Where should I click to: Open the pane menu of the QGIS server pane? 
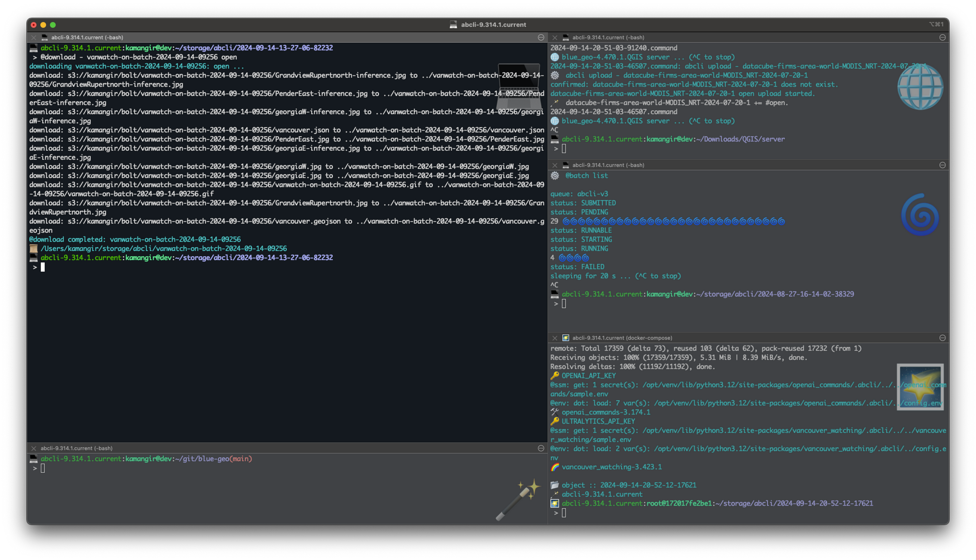(942, 37)
